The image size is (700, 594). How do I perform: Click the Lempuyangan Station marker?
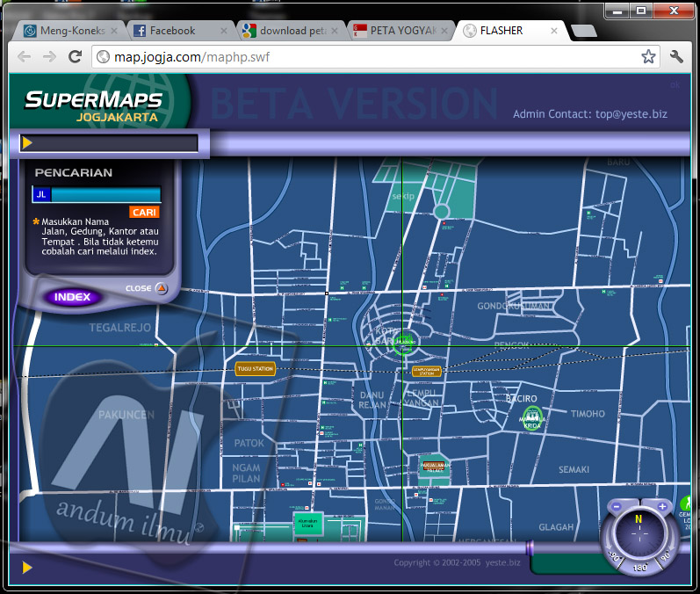click(426, 371)
